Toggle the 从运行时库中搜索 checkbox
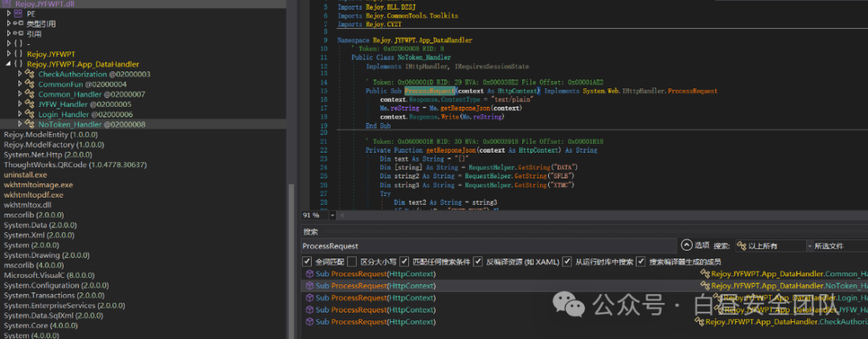 click(567, 262)
